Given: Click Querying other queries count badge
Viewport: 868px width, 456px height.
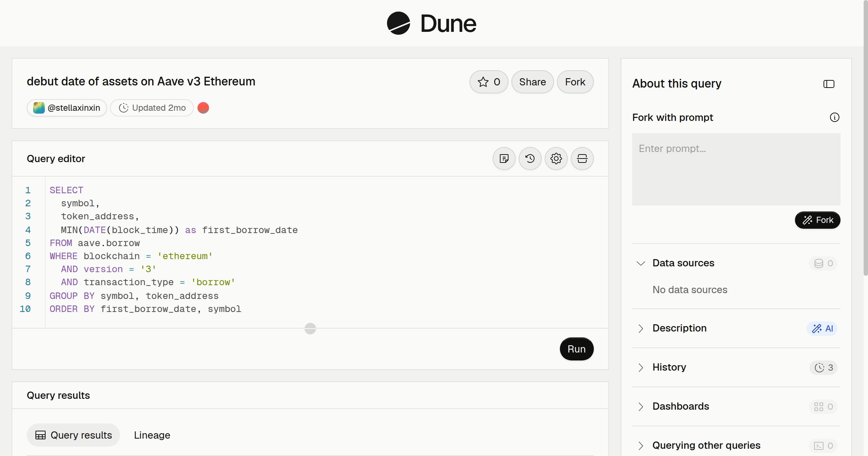Looking at the screenshot, I should [823, 446].
